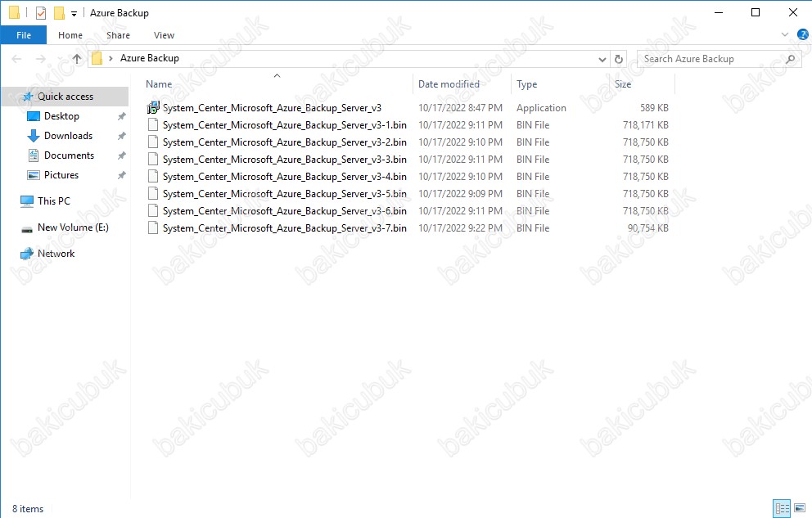Switch to the Share ribbon tab

click(118, 35)
